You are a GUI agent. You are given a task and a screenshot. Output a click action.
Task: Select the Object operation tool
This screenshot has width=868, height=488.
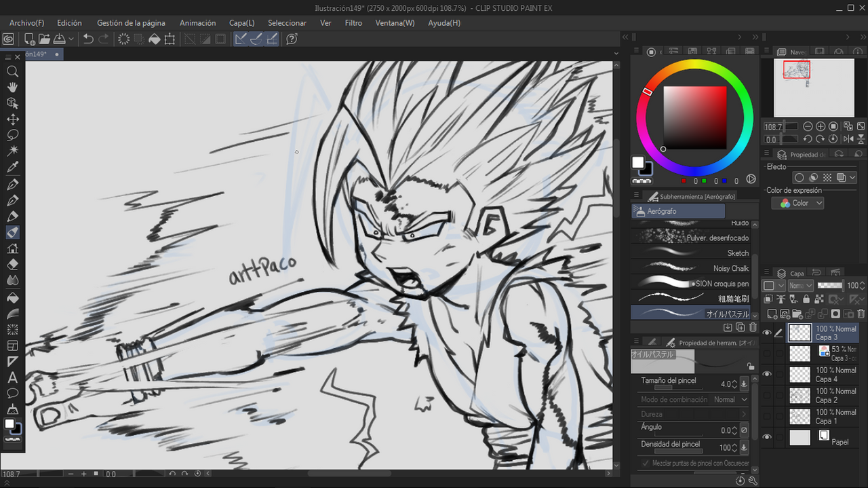pyautogui.click(x=12, y=103)
